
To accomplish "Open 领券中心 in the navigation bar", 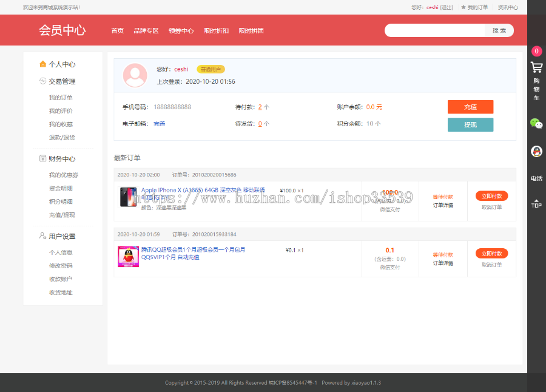I will (x=181, y=30).
